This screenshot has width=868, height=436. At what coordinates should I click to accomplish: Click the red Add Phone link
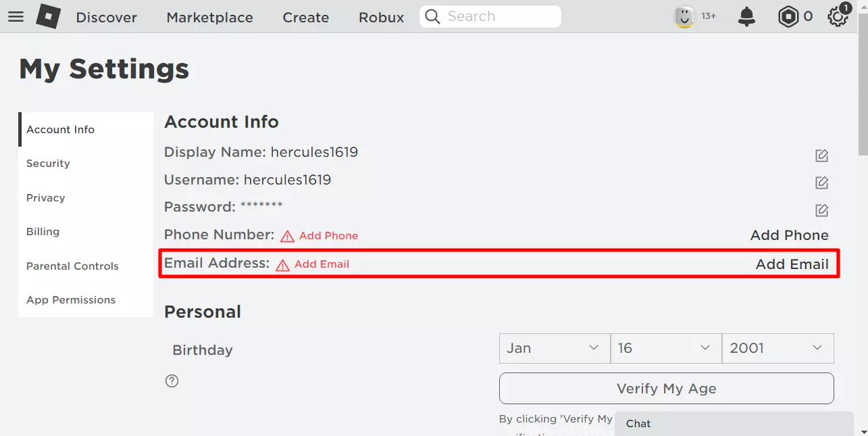[x=328, y=236]
